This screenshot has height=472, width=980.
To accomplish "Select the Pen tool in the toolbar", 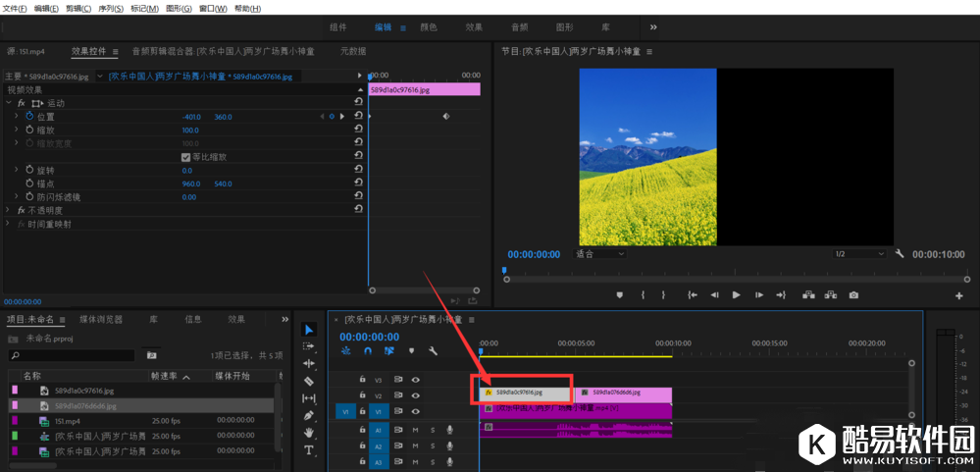I will pos(309,415).
